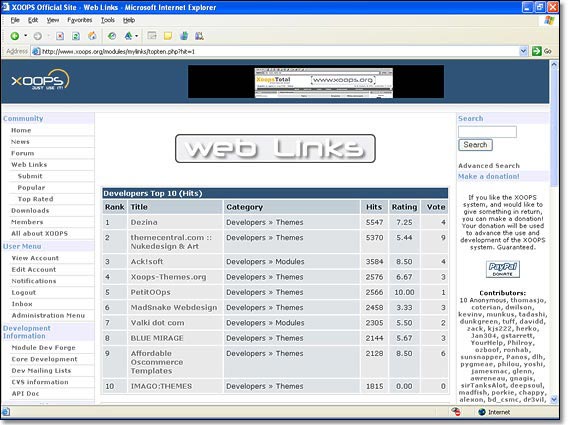Open All about XOOPS link
This screenshot has height=425, width=580.
(39, 233)
